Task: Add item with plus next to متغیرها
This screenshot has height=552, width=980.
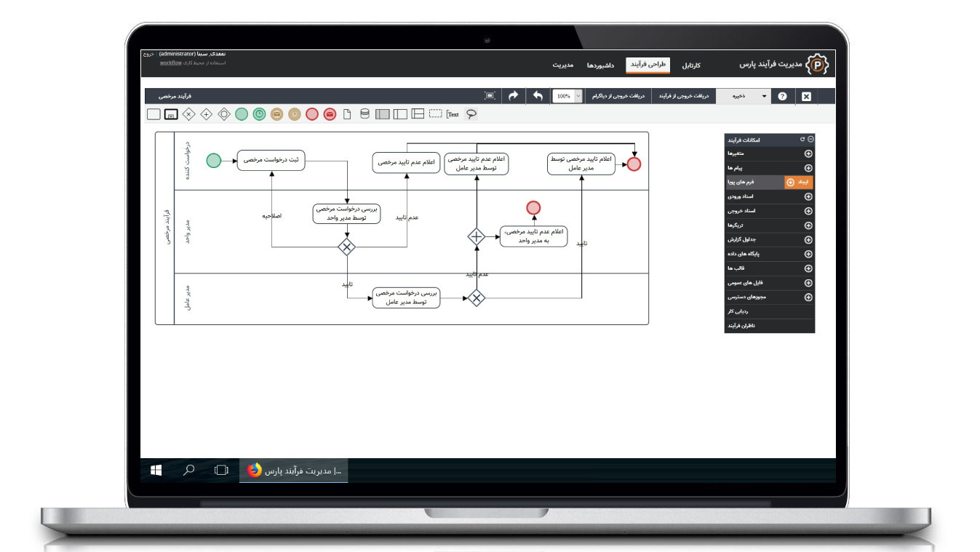Action: click(808, 153)
